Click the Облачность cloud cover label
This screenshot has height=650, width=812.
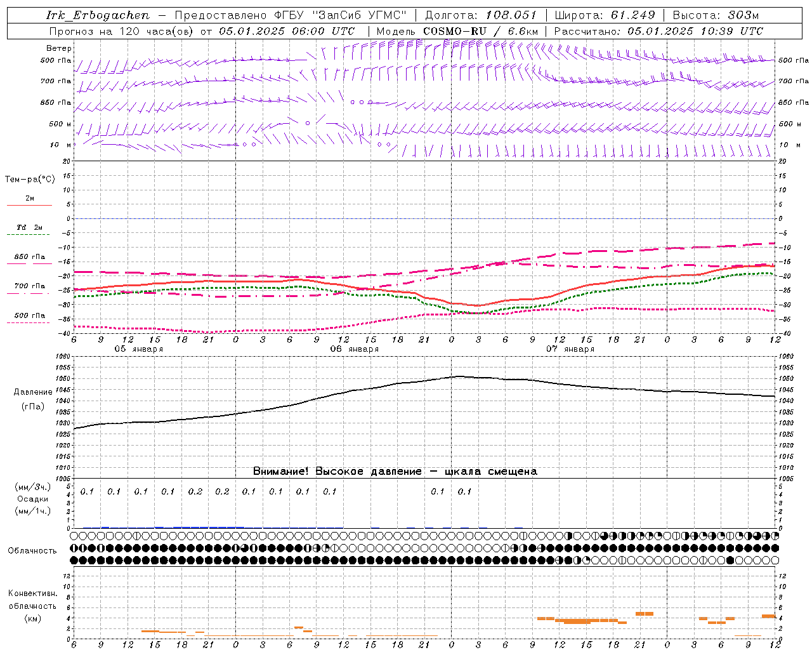click(x=32, y=551)
